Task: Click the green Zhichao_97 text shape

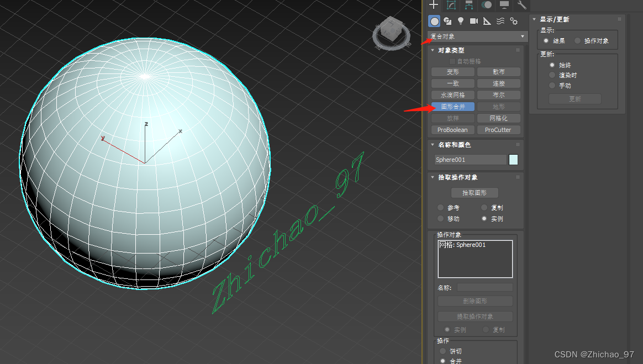Action: point(288,232)
